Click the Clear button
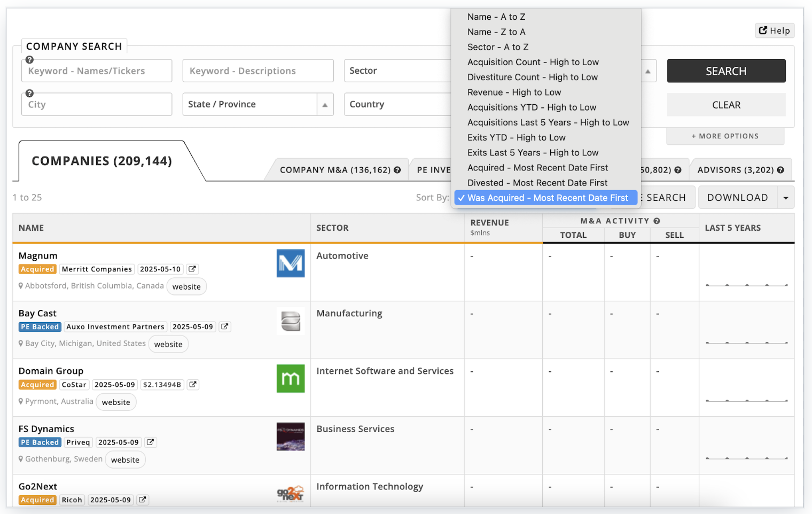 pos(726,105)
